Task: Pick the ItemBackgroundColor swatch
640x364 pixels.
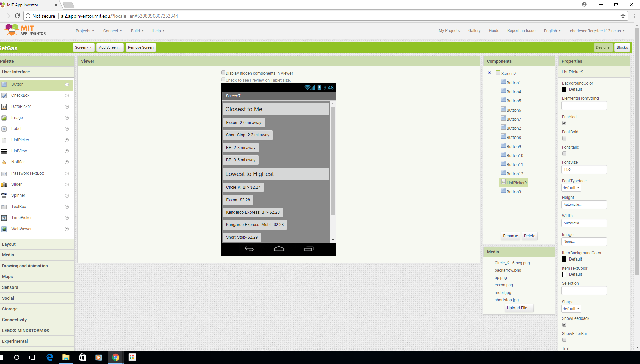Action: [564, 259]
